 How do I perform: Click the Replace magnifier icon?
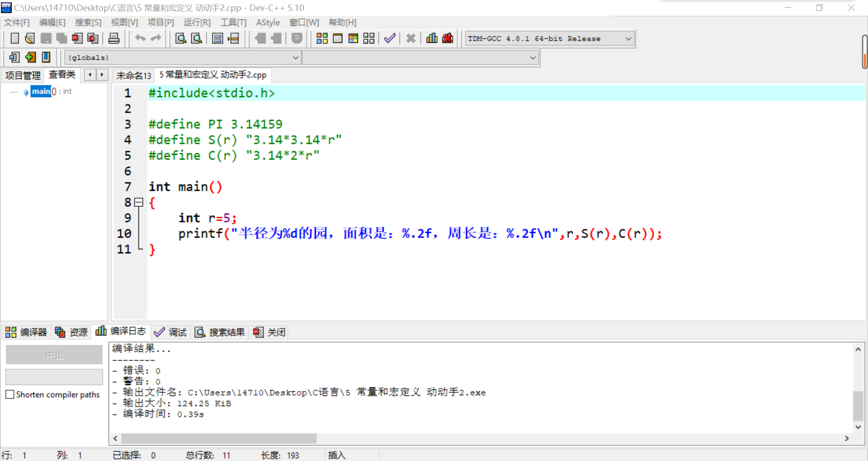(197, 38)
